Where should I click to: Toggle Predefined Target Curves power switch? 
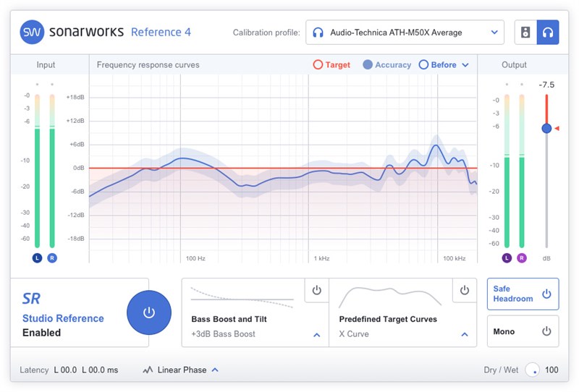pyautogui.click(x=464, y=290)
